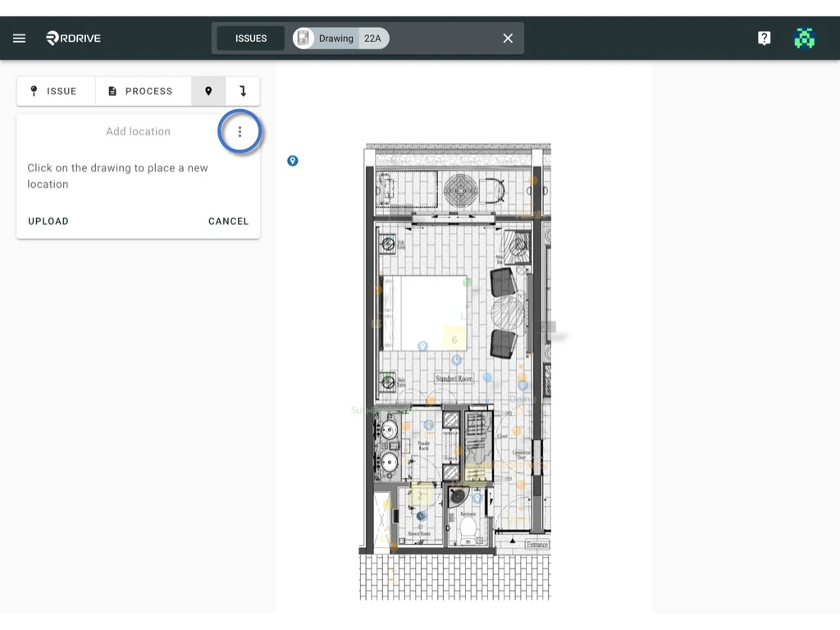Click the Entrance label on floor plan
This screenshot has height=630, width=840.
(536, 545)
